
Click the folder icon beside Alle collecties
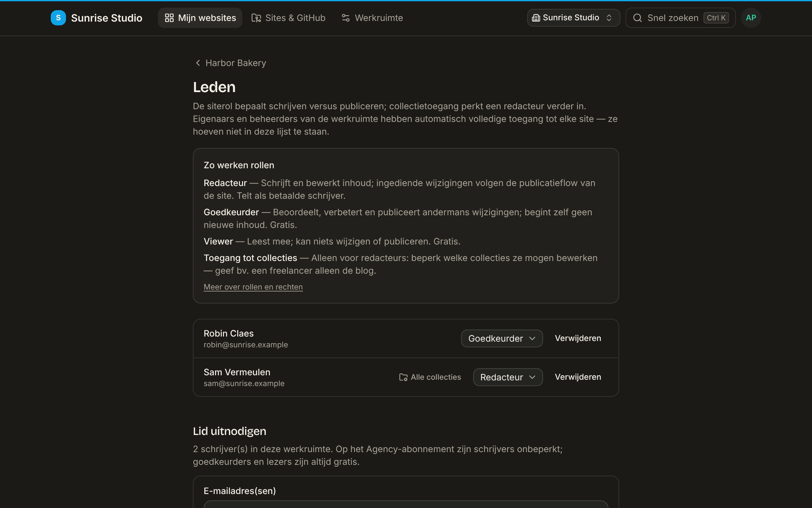(x=403, y=377)
